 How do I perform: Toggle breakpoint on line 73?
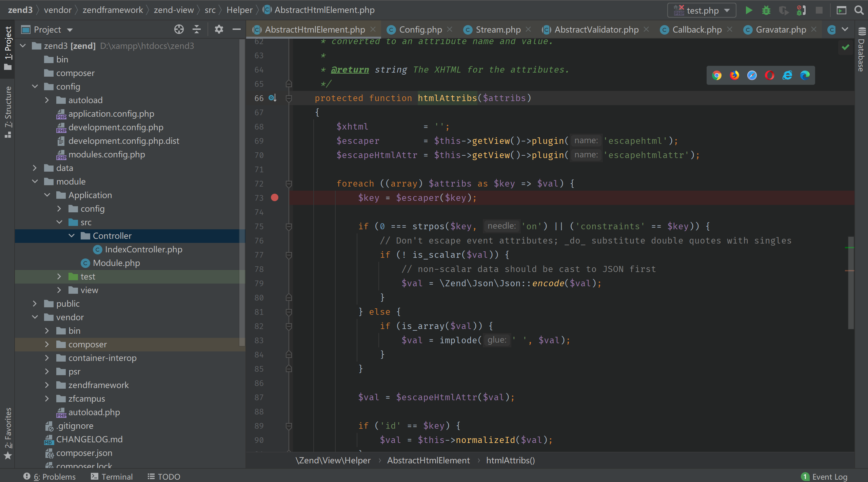click(275, 198)
